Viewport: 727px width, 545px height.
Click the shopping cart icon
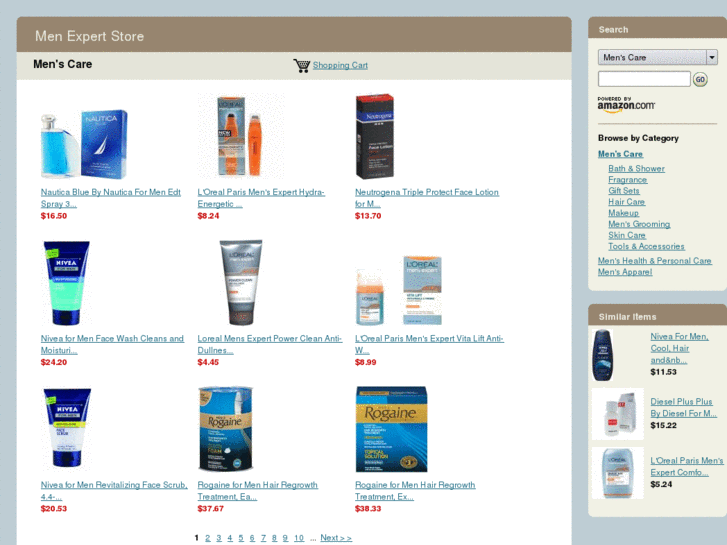tap(301, 65)
